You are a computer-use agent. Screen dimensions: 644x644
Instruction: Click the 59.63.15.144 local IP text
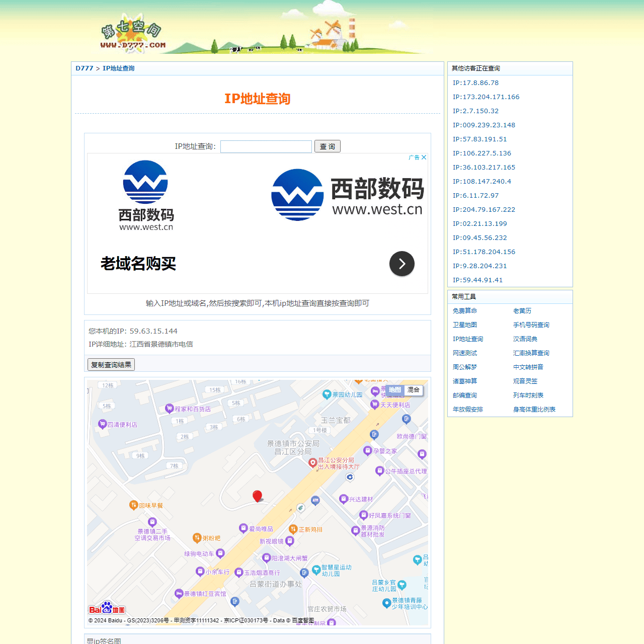153,331
